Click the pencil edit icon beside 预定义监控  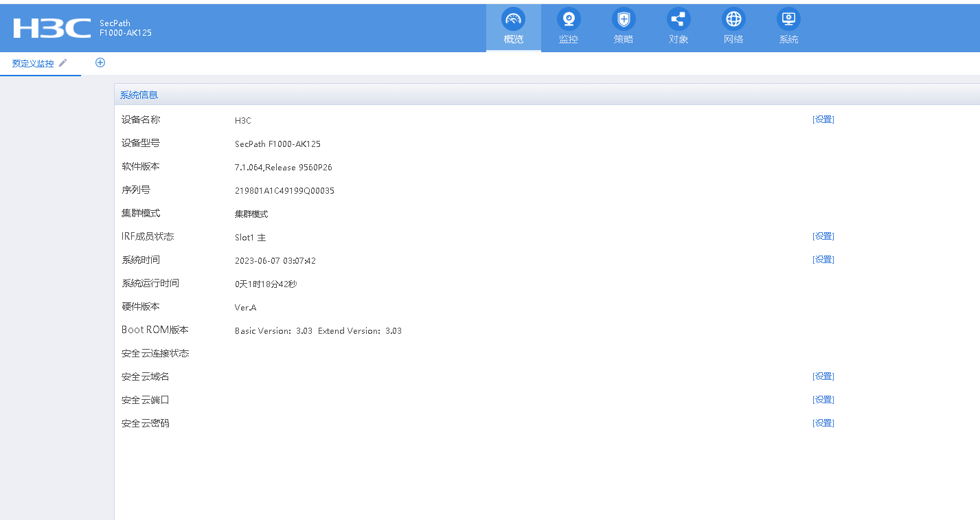click(63, 63)
